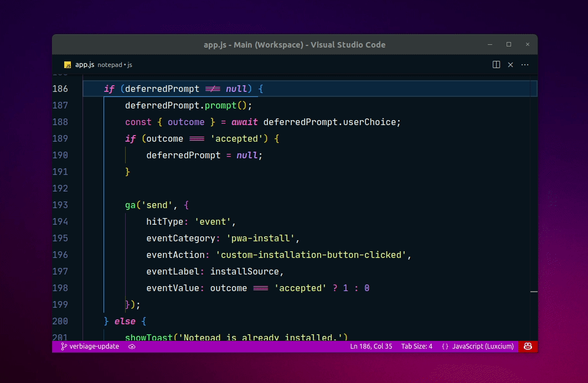Click line number 191 in the gutter
The width and height of the screenshot is (588, 383).
pos(60,172)
